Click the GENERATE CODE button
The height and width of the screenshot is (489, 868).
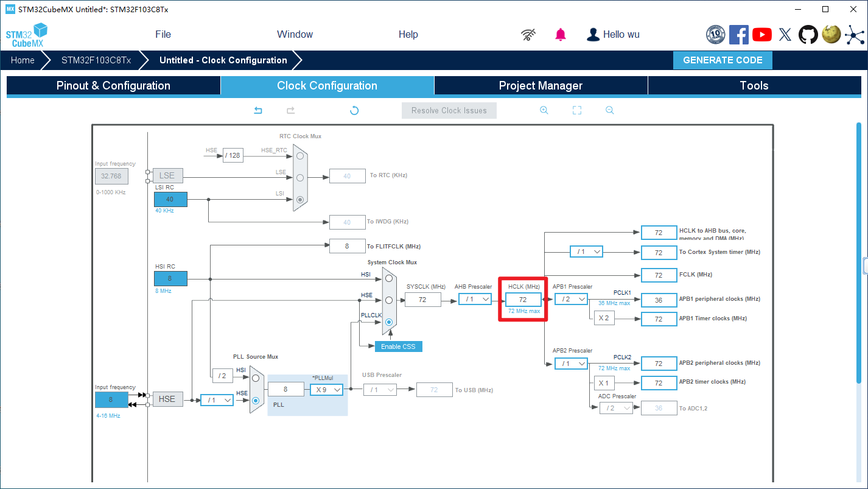[723, 60]
